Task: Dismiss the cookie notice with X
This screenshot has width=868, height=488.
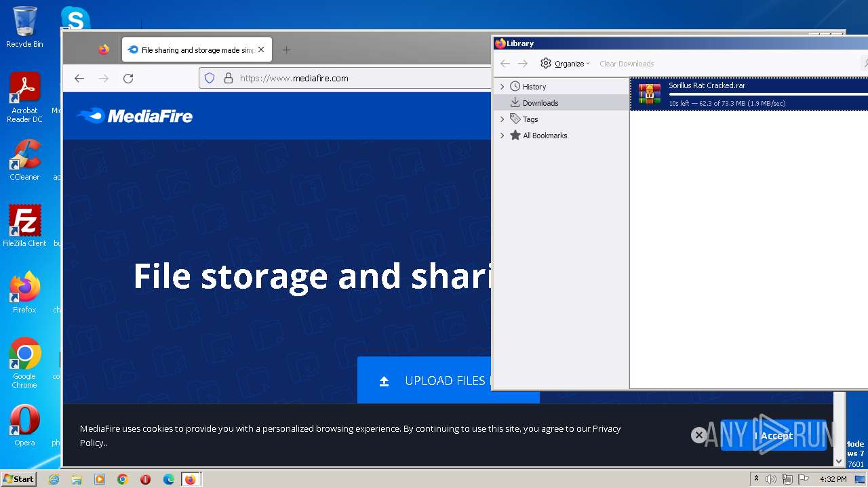Action: pyautogui.click(x=698, y=435)
